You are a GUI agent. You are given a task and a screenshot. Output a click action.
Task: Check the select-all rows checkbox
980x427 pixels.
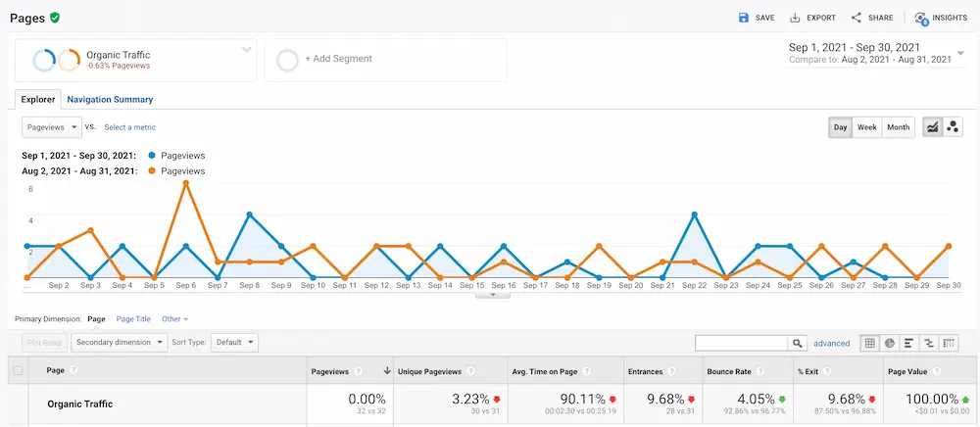click(x=17, y=370)
